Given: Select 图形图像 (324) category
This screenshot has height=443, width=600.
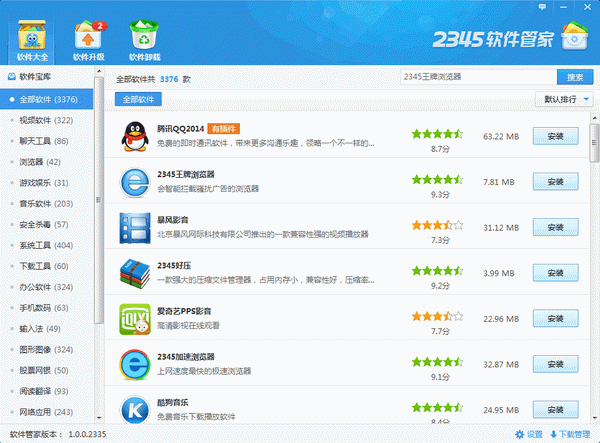Looking at the screenshot, I should (x=46, y=350).
